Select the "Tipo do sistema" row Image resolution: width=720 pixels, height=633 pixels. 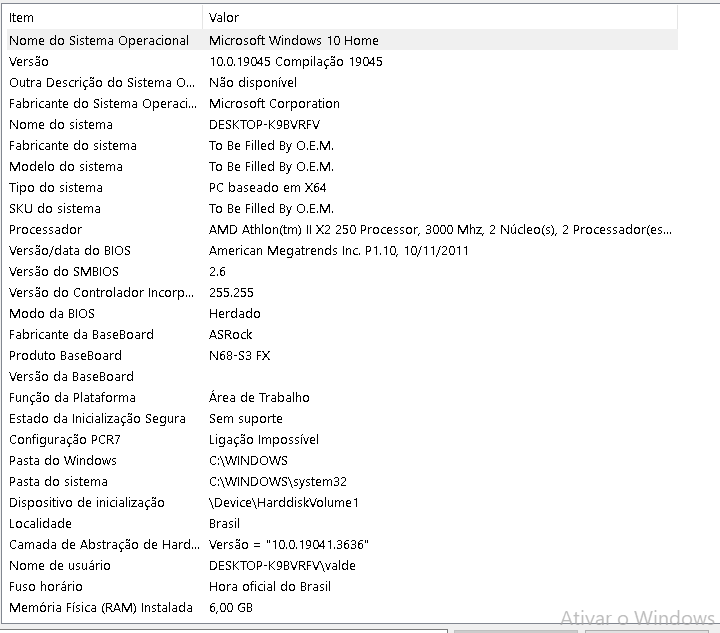click(342, 188)
